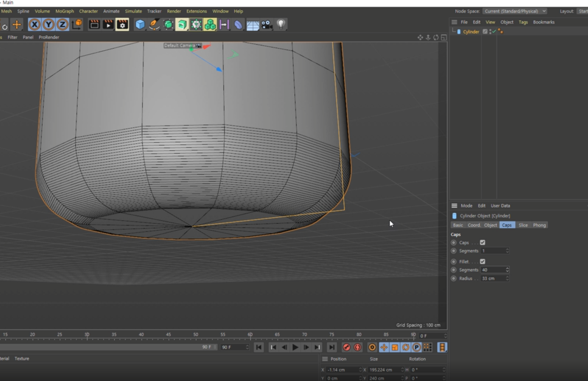588x381 pixels.
Task: Click the Record Active Objects button
Action: click(346, 347)
